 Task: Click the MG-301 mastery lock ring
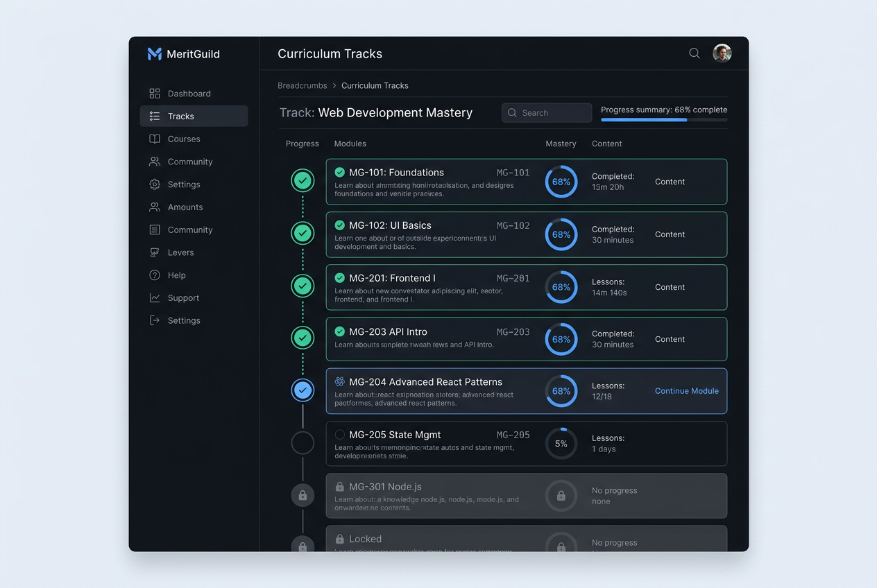click(561, 496)
